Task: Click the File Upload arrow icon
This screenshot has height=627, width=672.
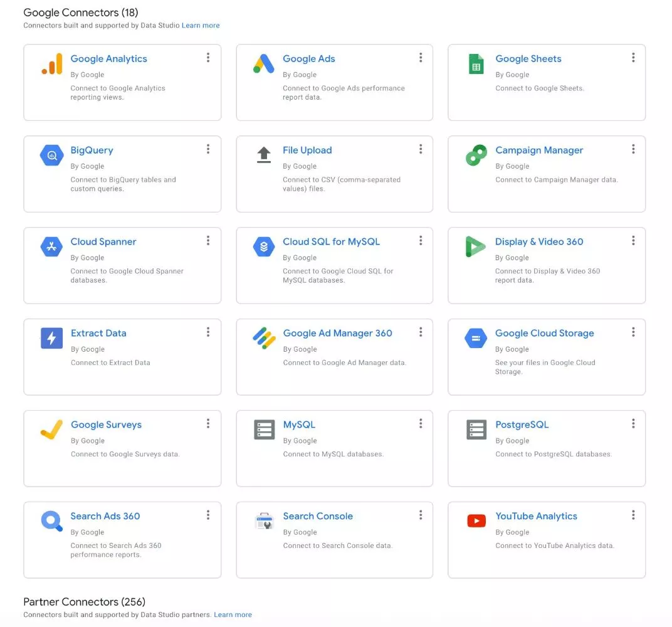Action: pos(264,155)
